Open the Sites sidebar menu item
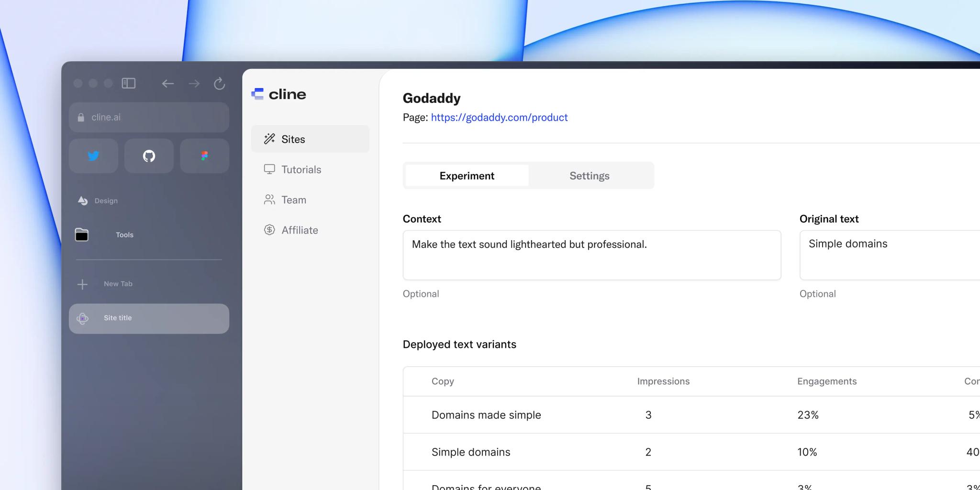The height and width of the screenshot is (490, 980). [x=310, y=139]
